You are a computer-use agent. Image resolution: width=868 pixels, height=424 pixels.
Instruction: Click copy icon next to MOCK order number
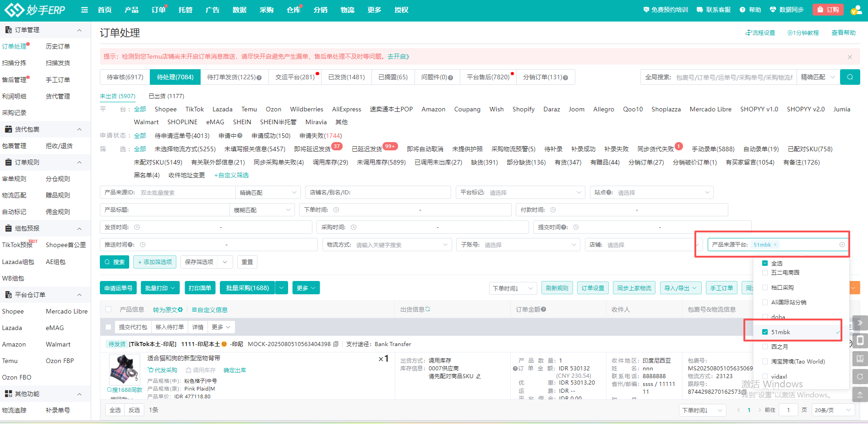pos(336,344)
